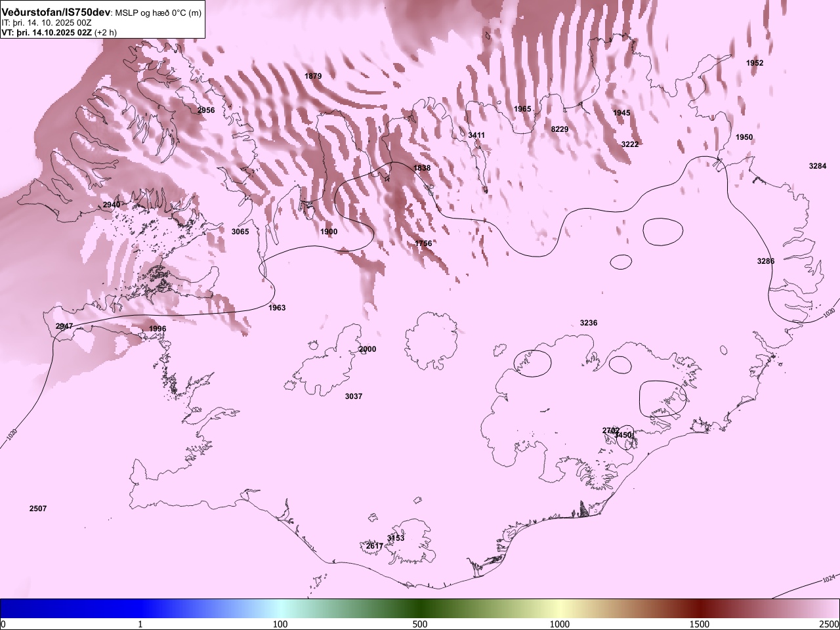
Task: Click the 1945 height label
Action: pyautogui.click(x=621, y=113)
